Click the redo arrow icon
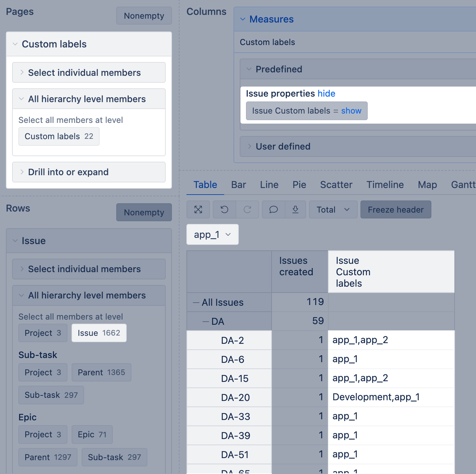This screenshot has height=474, width=476. 247,209
